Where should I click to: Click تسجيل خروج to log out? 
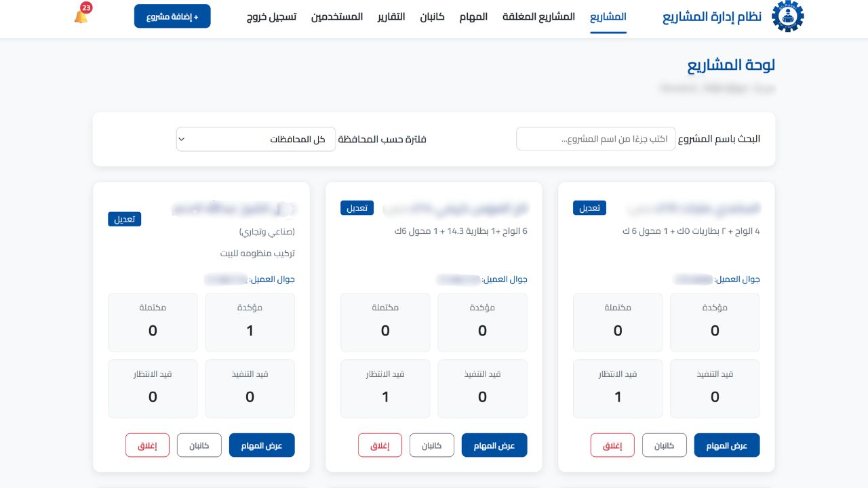tap(272, 17)
